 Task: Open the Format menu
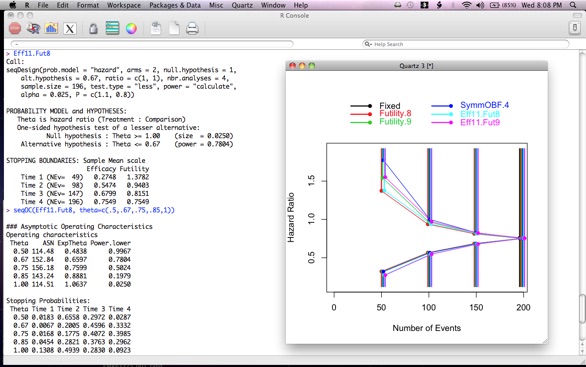click(x=88, y=5)
